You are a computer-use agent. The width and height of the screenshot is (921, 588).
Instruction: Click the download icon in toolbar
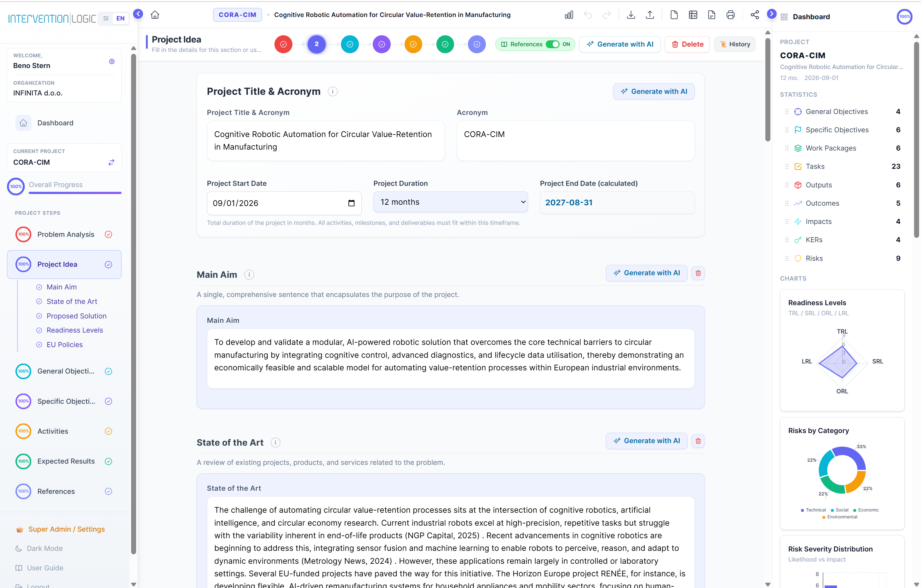(631, 15)
